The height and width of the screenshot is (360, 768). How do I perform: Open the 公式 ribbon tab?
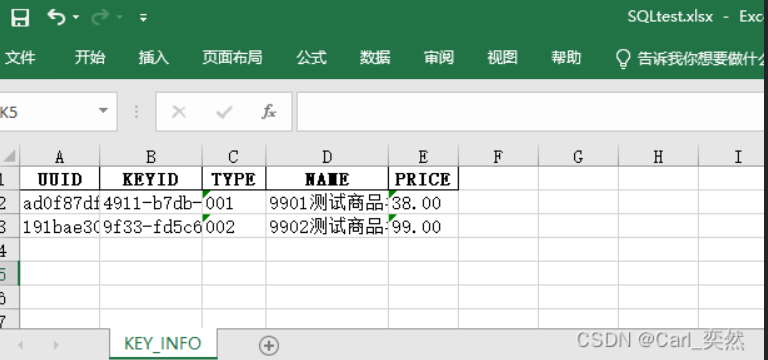point(311,58)
